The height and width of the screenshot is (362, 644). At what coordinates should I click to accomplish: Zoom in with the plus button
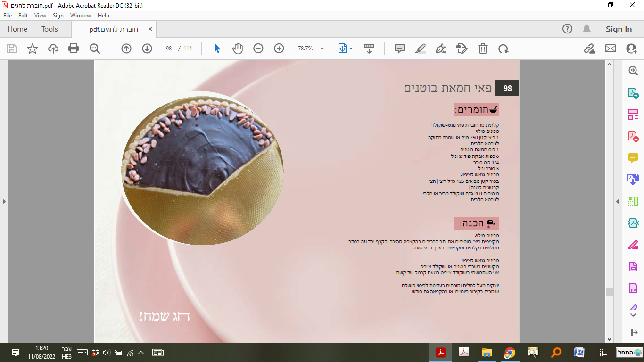(x=279, y=49)
